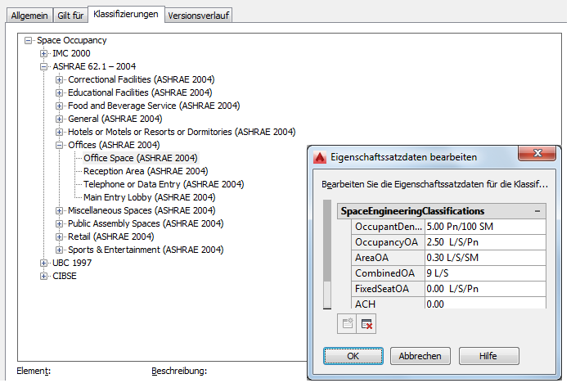Click the CombinedOA value 9 L/S
The width and height of the screenshot is (580, 392).
[485, 273]
